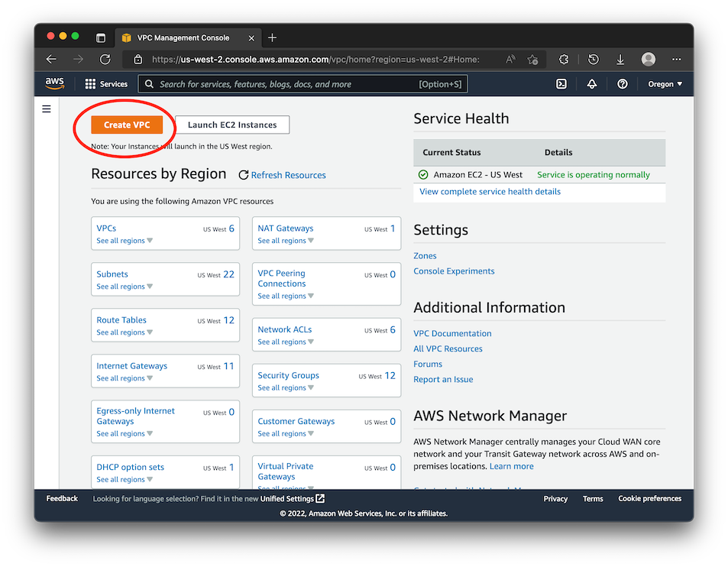728x567 pixels.
Task: Open Console Experiments link
Action: tap(454, 271)
